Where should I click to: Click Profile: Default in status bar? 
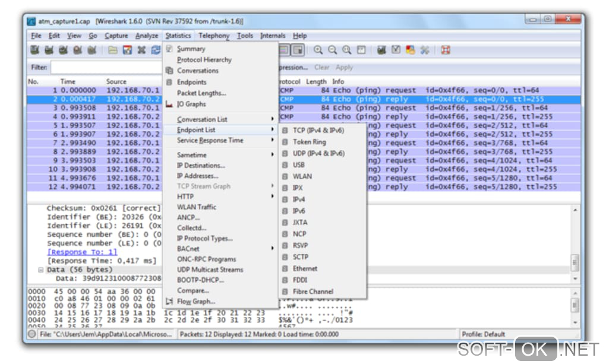coord(483,334)
